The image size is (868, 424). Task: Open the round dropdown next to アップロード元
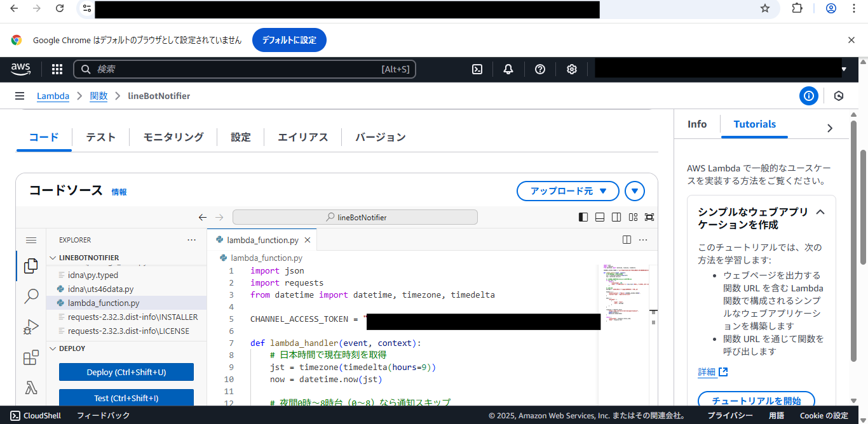click(x=635, y=190)
